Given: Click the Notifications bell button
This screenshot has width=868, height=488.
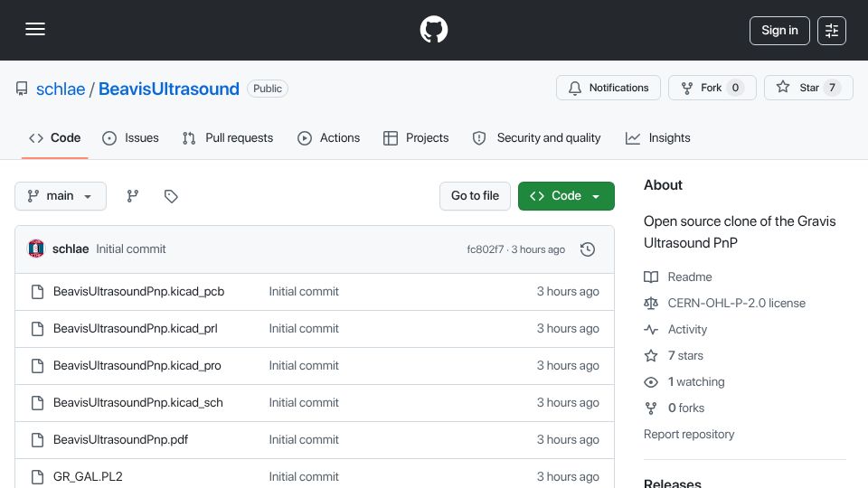Looking at the screenshot, I should [x=609, y=88].
